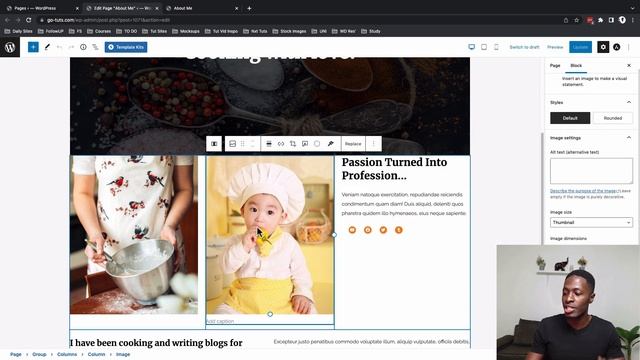Viewport: 640px width, 360px height.
Task: Open the document Details info icon
Action: [x=83, y=47]
